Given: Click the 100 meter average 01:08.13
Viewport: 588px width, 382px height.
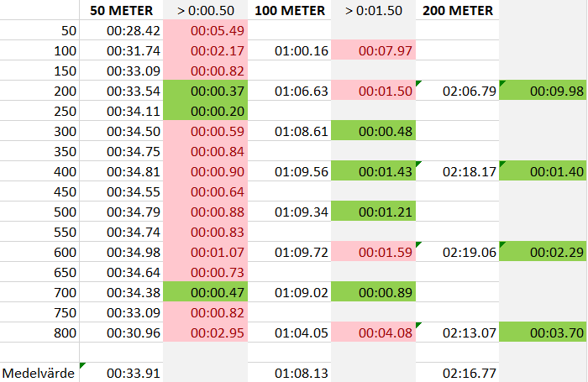Looking at the screenshot, I should pyautogui.click(x=291, y=373).
